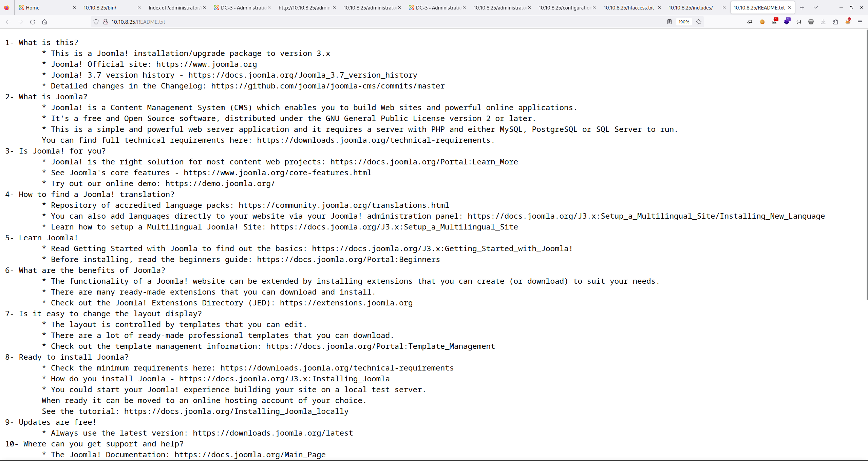This screenshot has height=461, width=868.
Task: Go back to the previous page
Action: (x=8, y=22)
